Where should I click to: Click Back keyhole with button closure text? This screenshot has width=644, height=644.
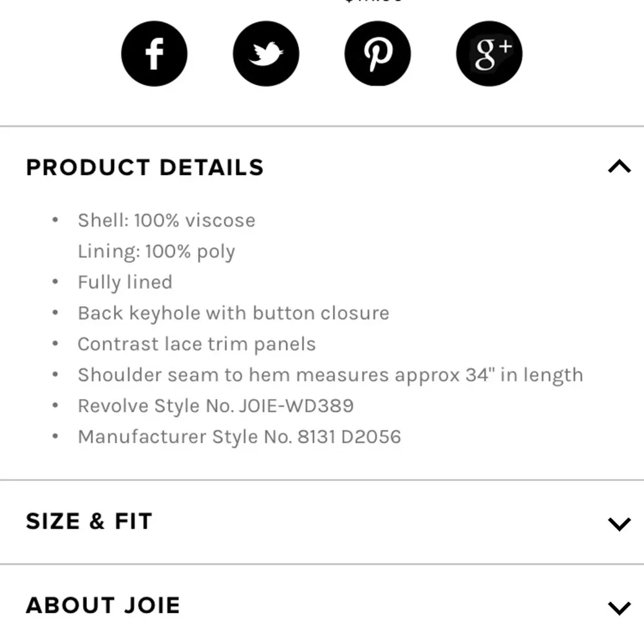[x=233, y=313]
